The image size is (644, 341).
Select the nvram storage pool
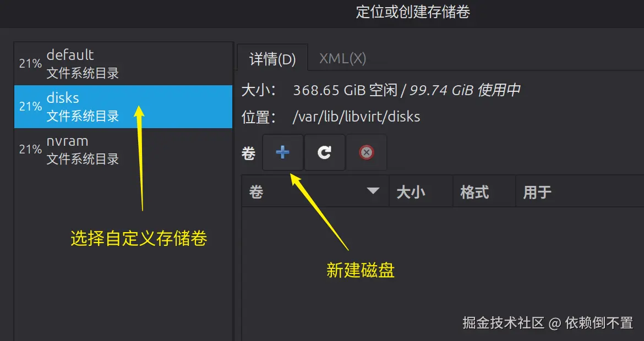[123, 150]
